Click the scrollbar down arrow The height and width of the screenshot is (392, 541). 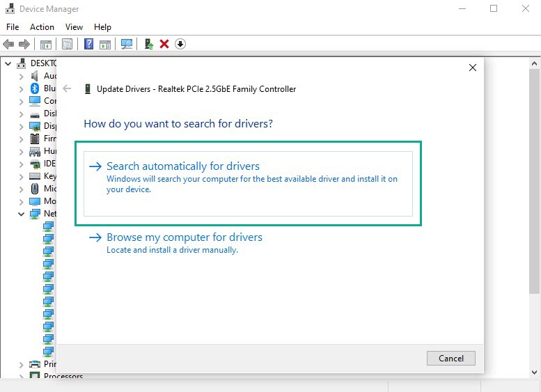click(x=534, y=373)
